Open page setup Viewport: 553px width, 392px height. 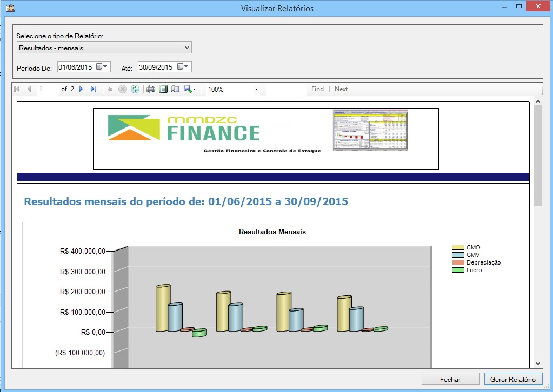pos(175,89)
